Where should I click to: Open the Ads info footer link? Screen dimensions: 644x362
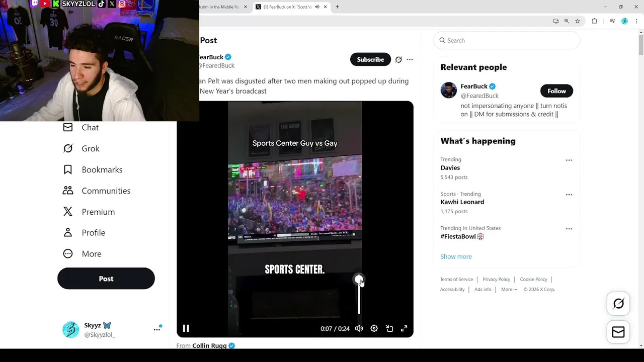[x=483, y=290]
